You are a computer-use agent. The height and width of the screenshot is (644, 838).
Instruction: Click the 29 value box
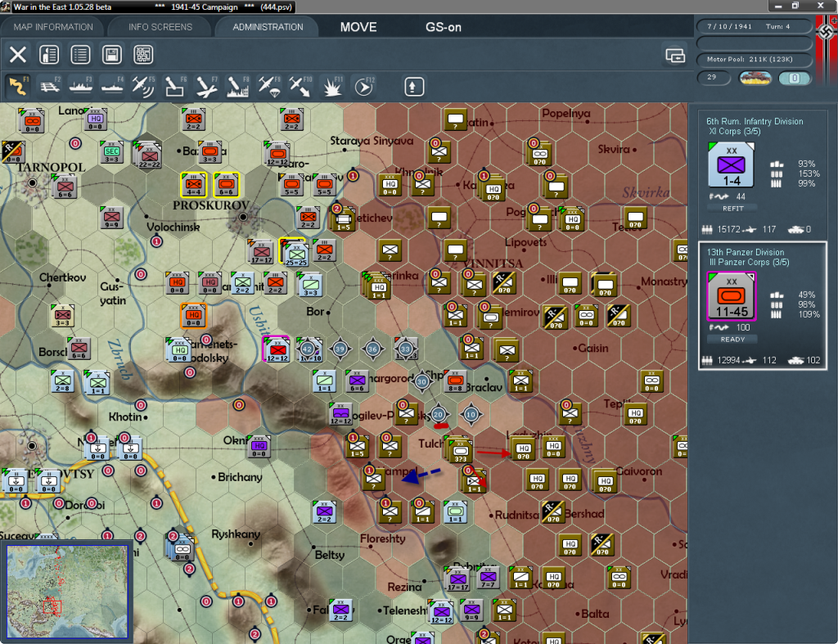[714, 78]
